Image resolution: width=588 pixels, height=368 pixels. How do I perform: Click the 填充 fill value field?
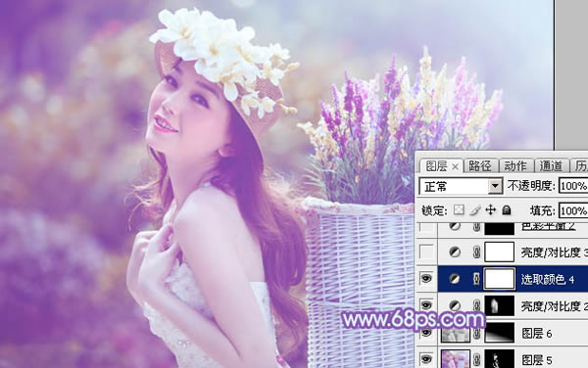point(573,210)
